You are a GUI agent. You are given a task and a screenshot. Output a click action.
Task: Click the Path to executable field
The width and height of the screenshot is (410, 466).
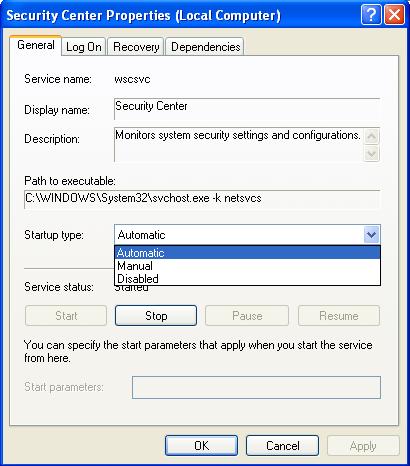pos(202,199)
